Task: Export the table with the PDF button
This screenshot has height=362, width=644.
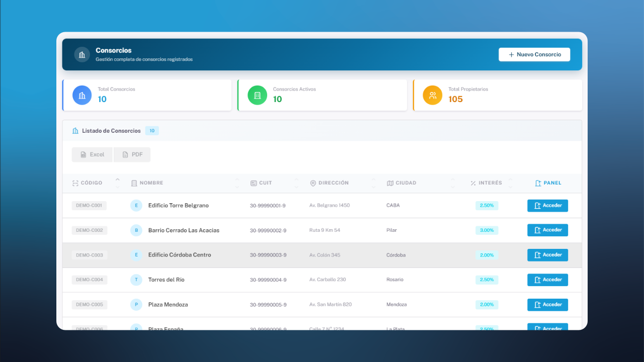Action: click(132, 154)
